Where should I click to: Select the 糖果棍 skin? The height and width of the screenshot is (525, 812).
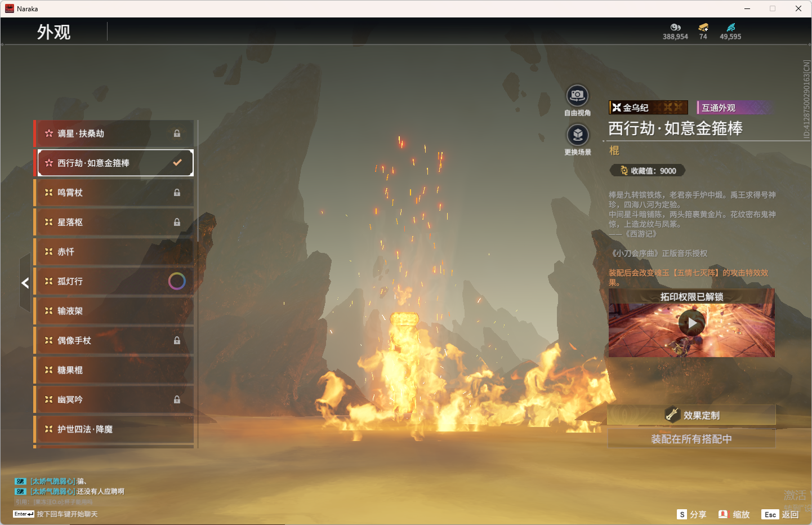tap(114, 370)
